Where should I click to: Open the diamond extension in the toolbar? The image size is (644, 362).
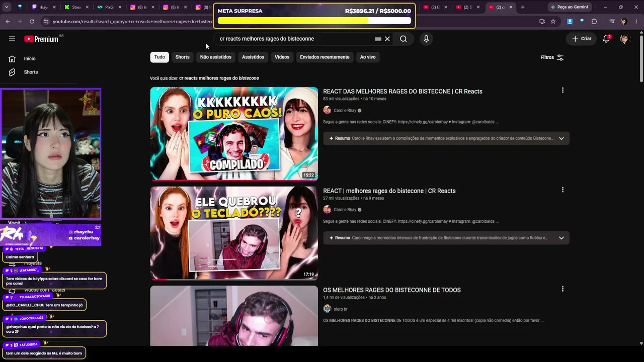582,22
